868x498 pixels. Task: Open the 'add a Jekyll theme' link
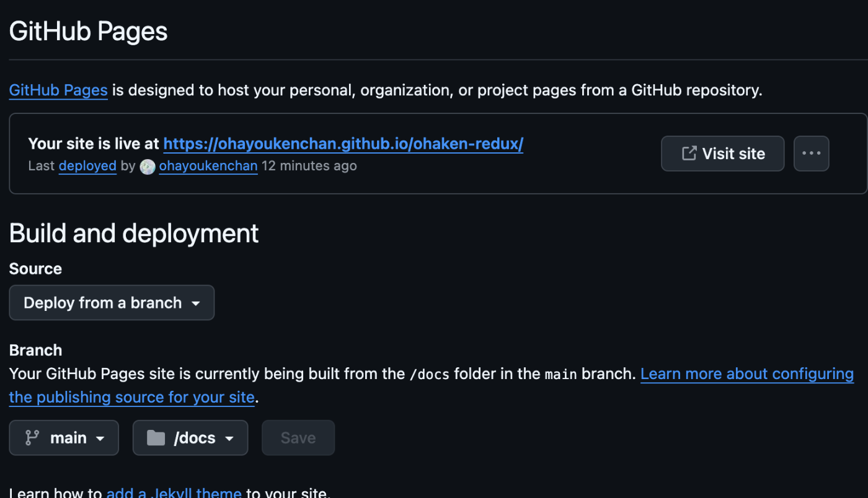174,493
